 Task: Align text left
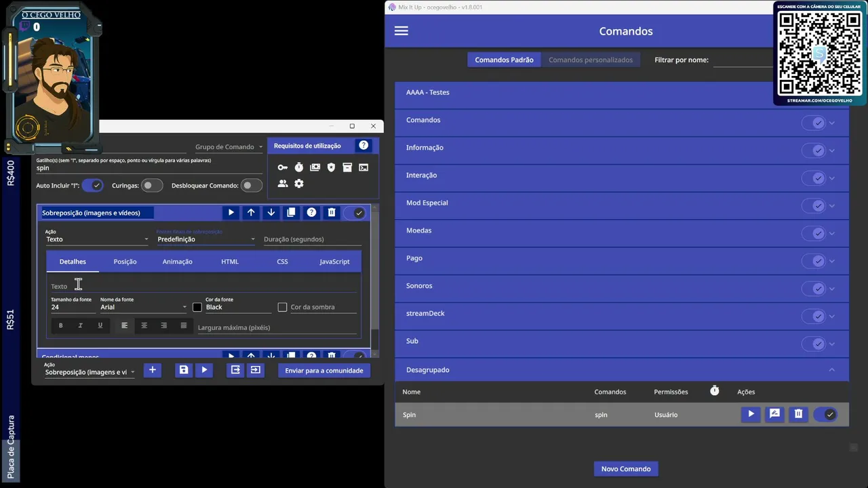click(124, 326)
